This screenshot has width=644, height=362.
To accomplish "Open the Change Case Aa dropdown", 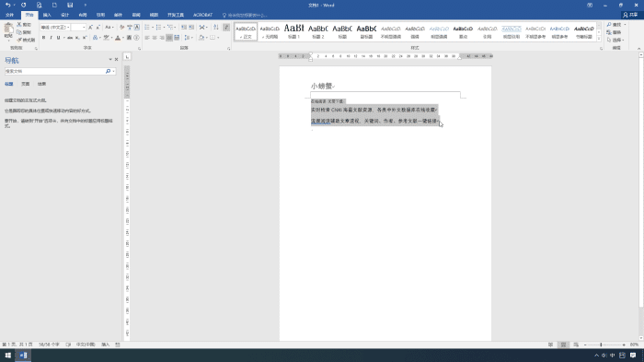I will click(x=109, y=27).
